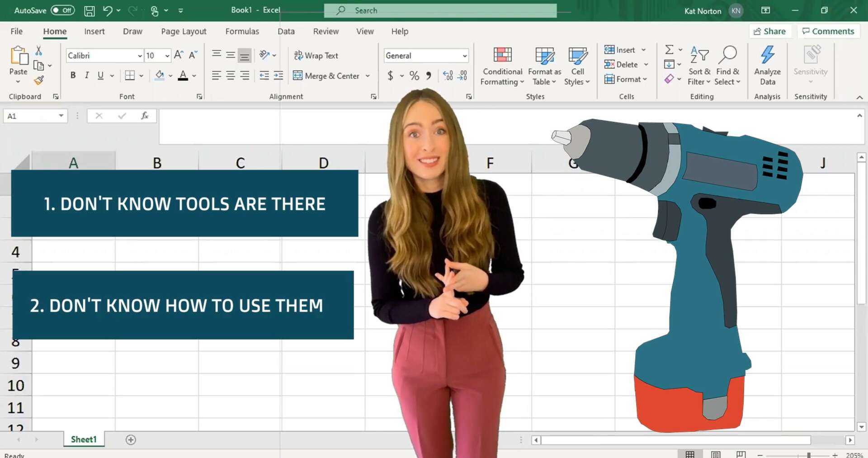
Task: Open the font name dropdown showing Calibri
Action: pyautogui.click(x=140, y=56)
